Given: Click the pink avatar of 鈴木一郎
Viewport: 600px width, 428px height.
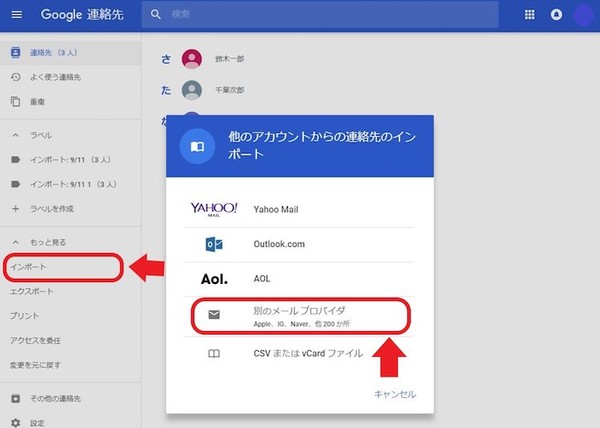Looking at the screenshot, I should [x=192, y=59].
